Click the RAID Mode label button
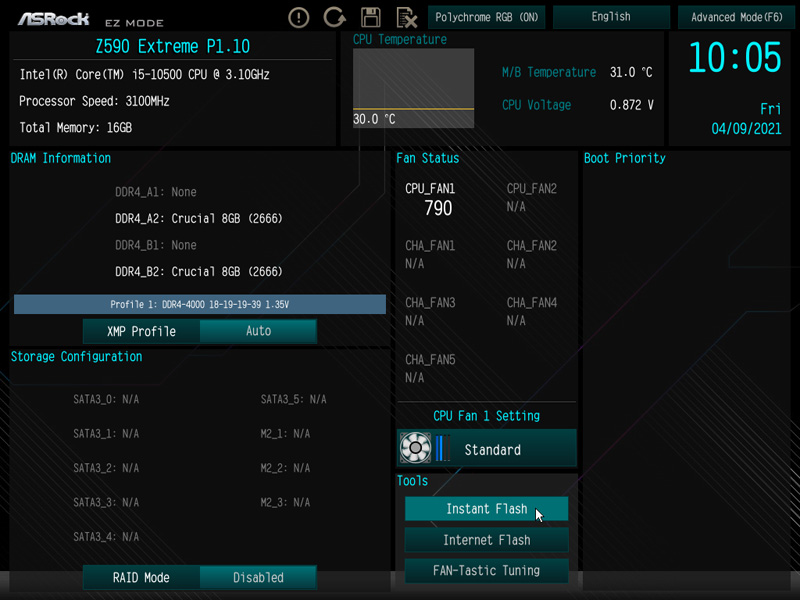 click(x=141, y=578)
